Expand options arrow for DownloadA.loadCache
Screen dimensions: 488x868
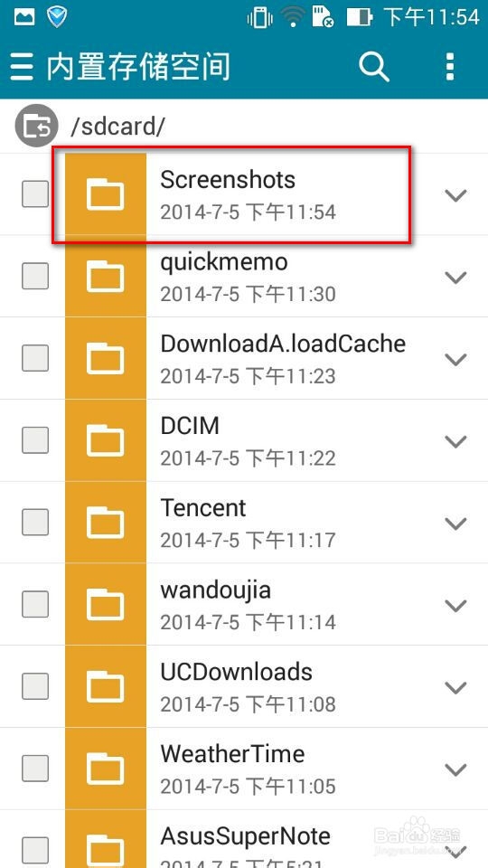click(x=455, y=359)
